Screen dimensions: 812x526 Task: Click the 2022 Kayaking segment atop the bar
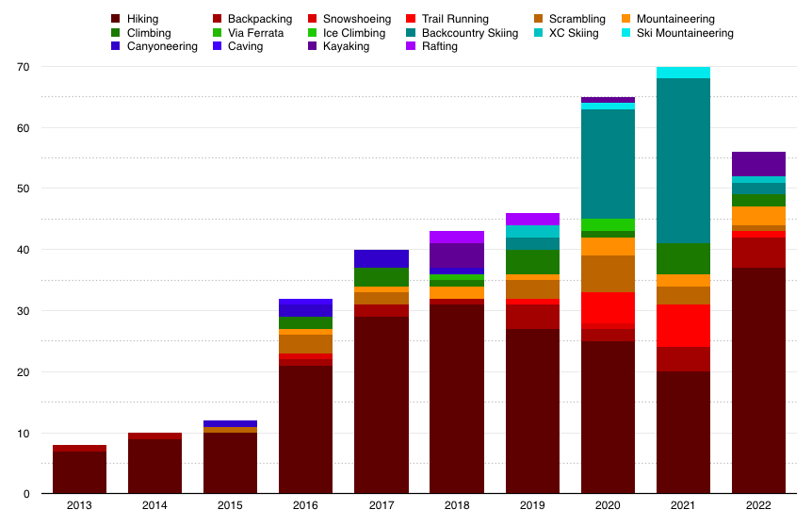(x=758, y=164)
